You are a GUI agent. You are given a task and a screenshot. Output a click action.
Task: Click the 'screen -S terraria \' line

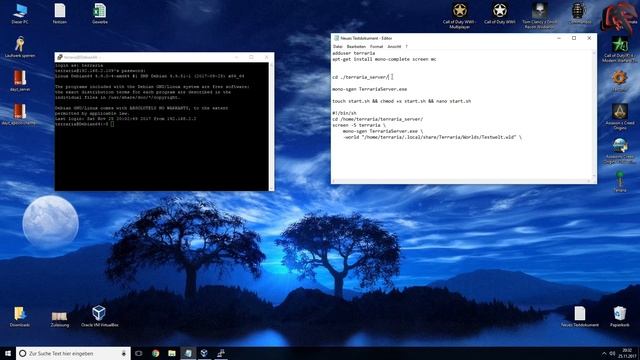tap(359, 125)
